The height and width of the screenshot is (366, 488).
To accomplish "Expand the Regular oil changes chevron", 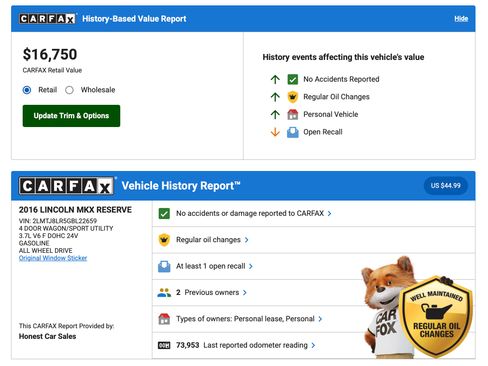I will pos(246,240).
